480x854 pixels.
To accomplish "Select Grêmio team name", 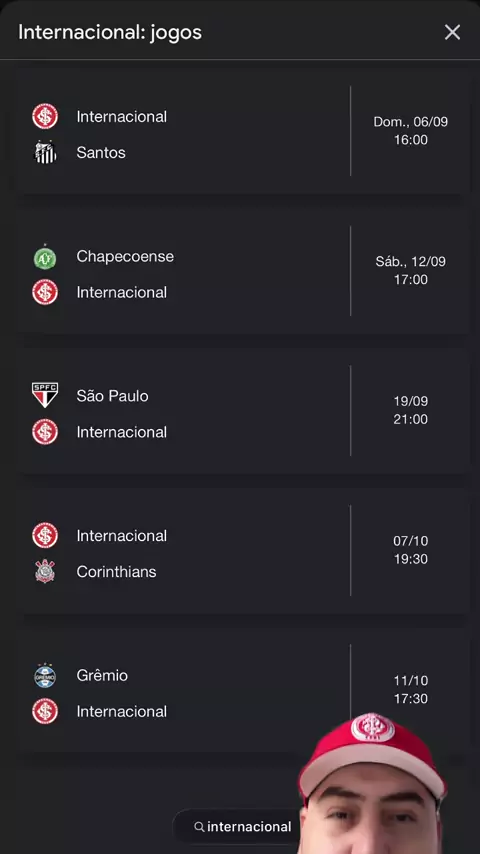I will coord(102,675).
